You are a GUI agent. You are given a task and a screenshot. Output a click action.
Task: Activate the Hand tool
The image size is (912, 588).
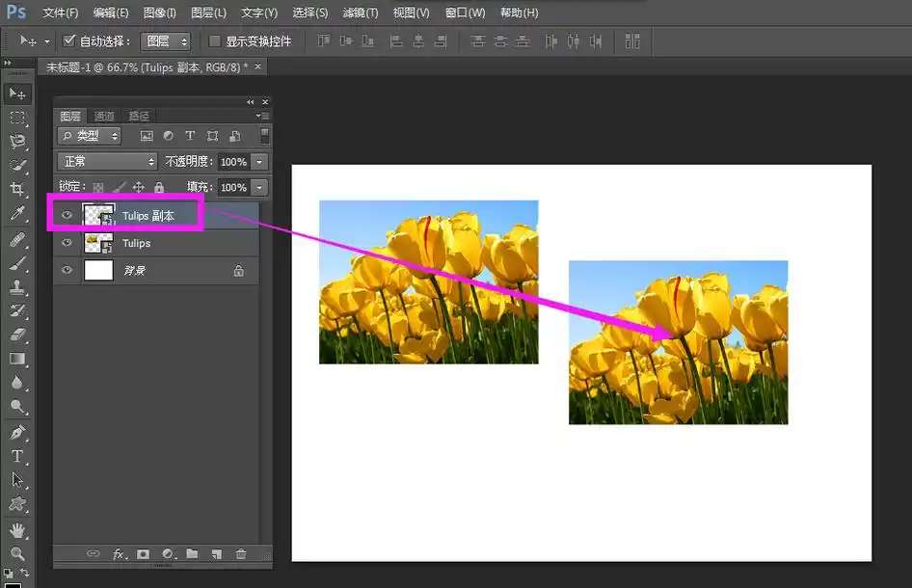[17, 529]
